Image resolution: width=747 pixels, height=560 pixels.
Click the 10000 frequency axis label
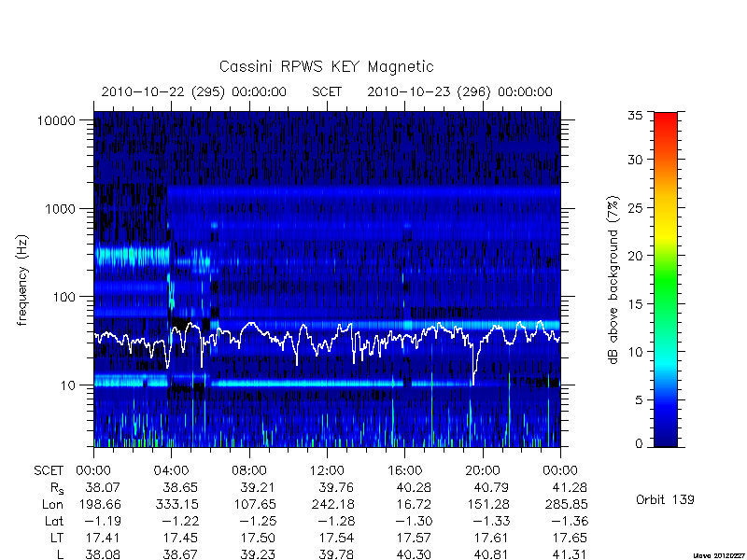(x=56, y=121)
